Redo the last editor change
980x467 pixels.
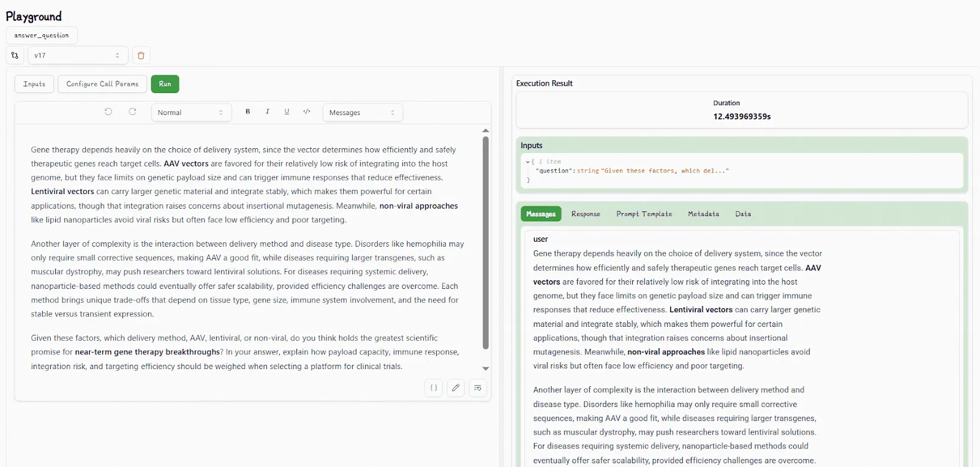click(132, 112)
